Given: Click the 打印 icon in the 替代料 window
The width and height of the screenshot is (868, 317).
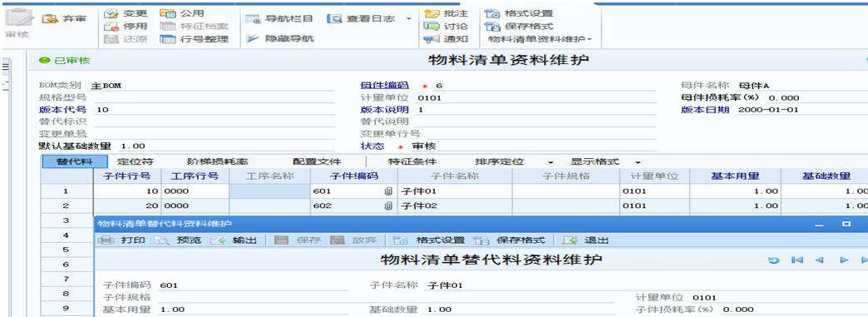Looking at the screenshot, I should [106, 240].
